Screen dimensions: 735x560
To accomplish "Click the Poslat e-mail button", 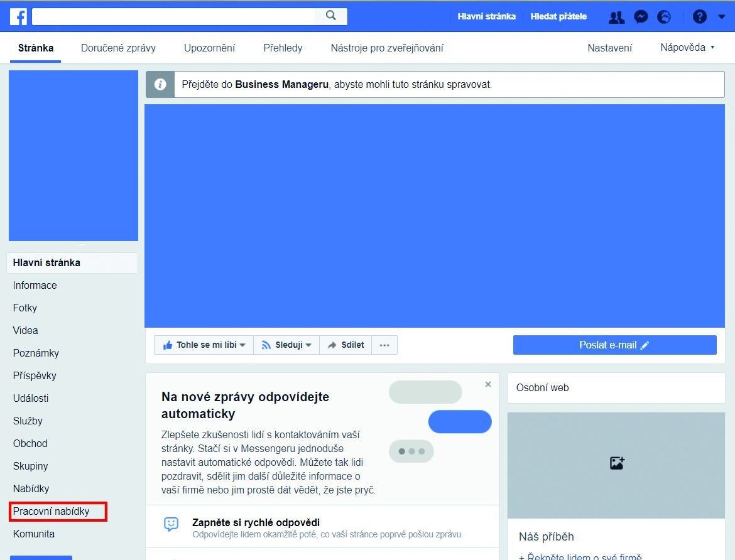I will 614,345.
